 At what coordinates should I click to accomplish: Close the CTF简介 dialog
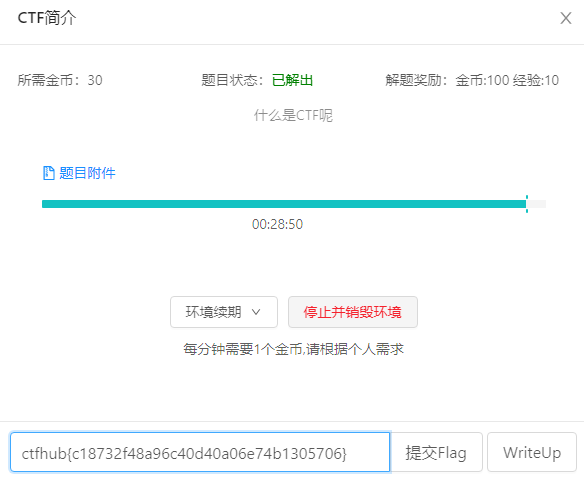[566, 18]
